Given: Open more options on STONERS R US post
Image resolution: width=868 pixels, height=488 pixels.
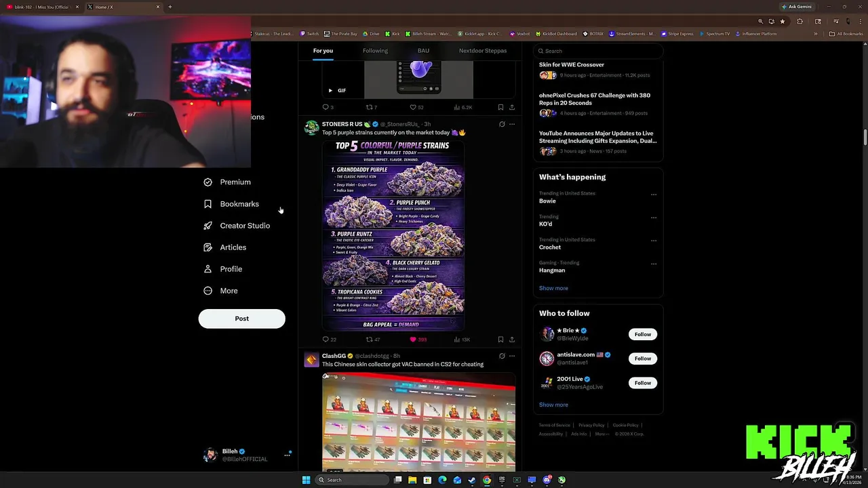Looking at the screenshot, I should click(512, 124).
